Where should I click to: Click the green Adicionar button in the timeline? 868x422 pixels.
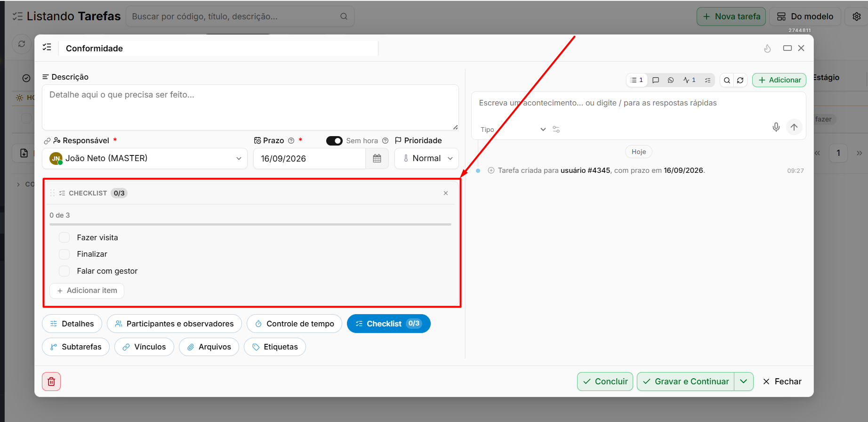(x=779, y=81)
